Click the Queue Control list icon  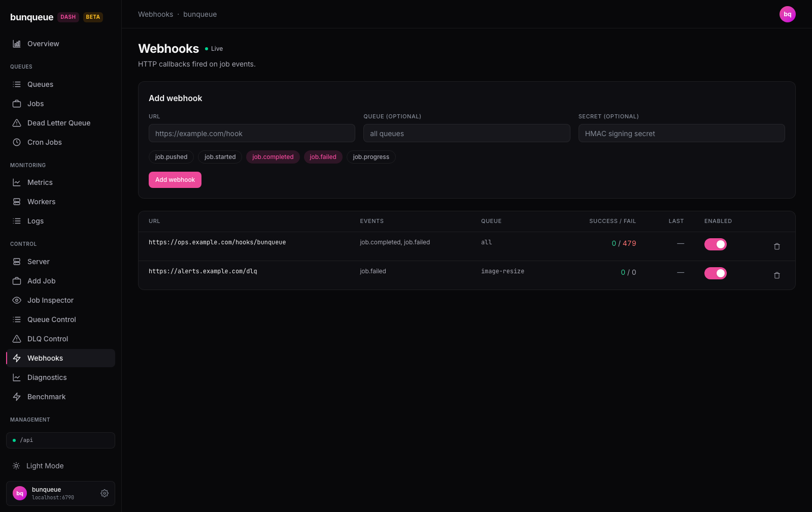click(x=17, y=319)
